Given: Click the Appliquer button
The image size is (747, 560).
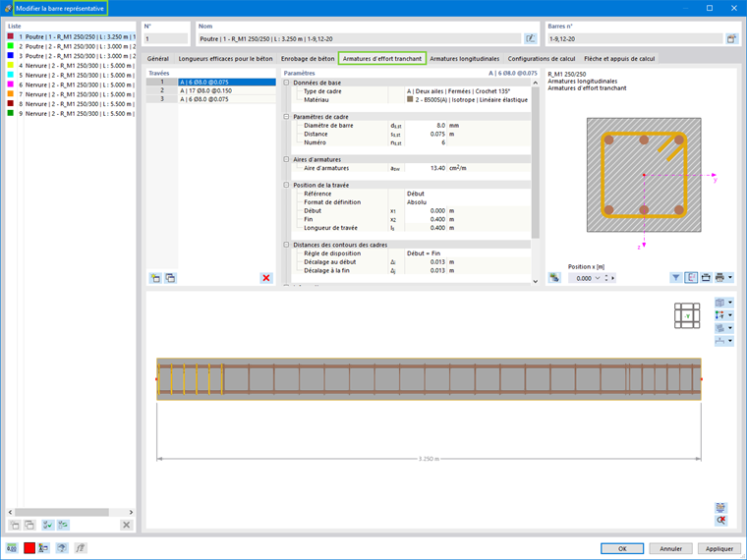Looking at the screenshot, I should coord(719,548).
